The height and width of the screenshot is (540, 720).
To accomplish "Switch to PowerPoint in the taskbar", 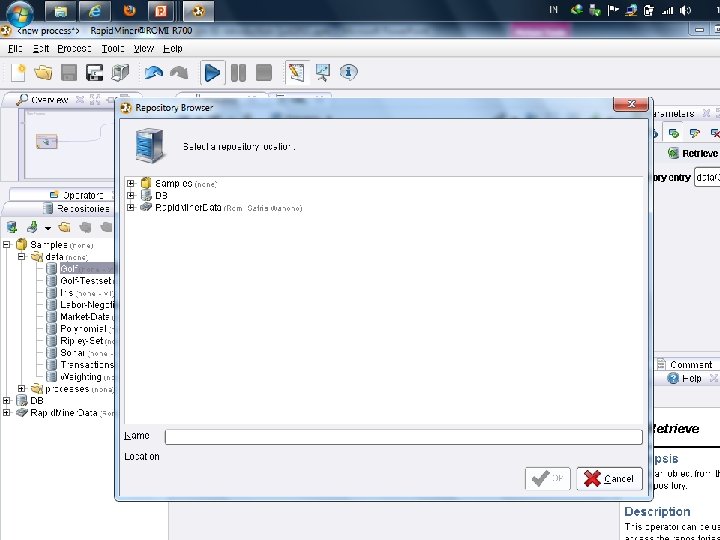I will tap(161, 11).
